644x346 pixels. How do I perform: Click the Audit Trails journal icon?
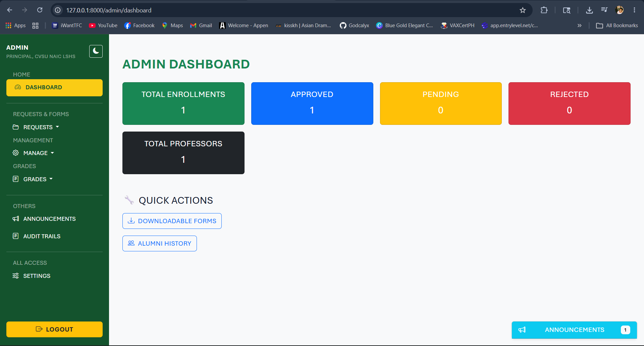point(15,236)
